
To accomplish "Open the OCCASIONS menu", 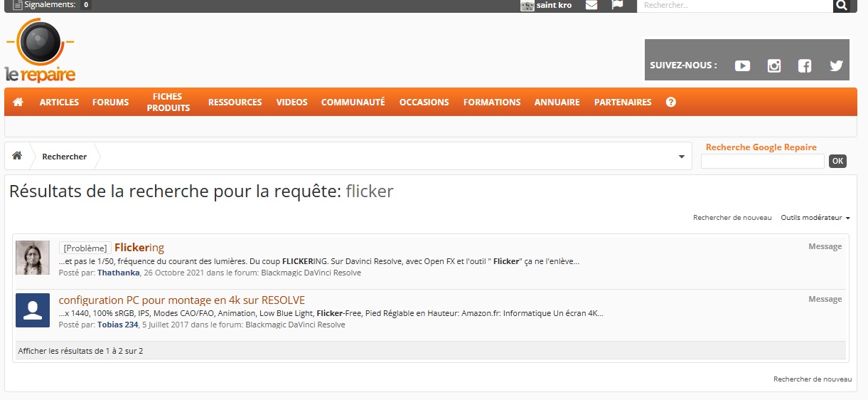I will 424,102.
